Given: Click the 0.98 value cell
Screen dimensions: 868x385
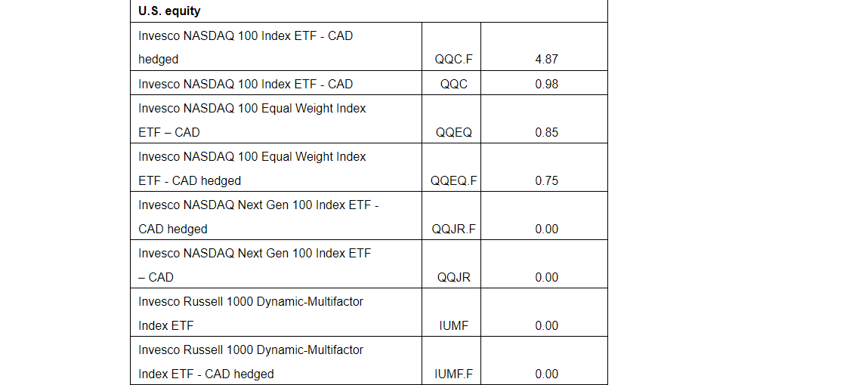Looking at the screenshot, I should click(x=546, y=84).
